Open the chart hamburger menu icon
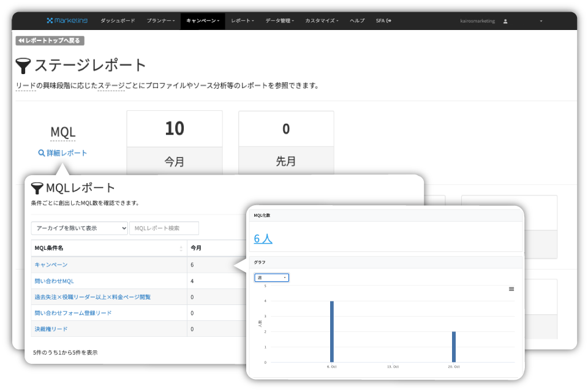The image size is (588, 392). [x=511, y=289]
